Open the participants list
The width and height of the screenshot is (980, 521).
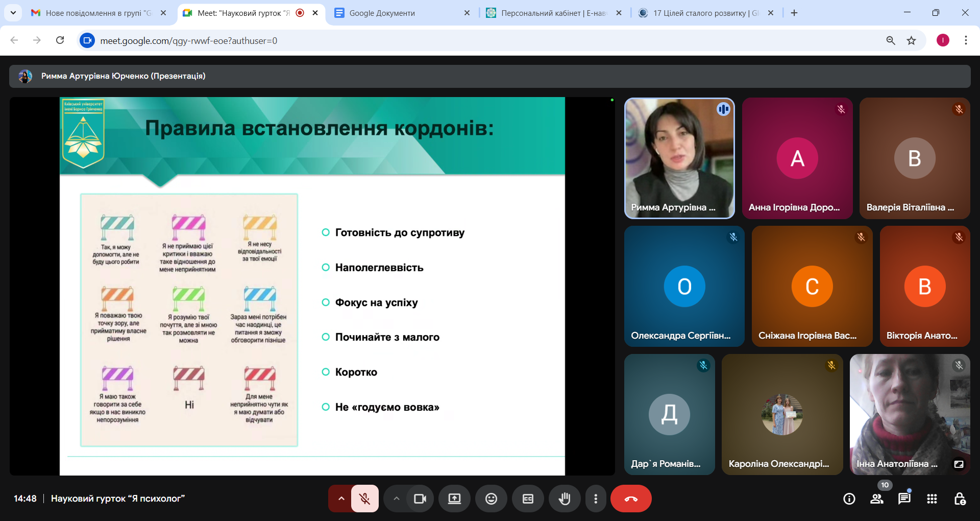[x=877, y=500]
